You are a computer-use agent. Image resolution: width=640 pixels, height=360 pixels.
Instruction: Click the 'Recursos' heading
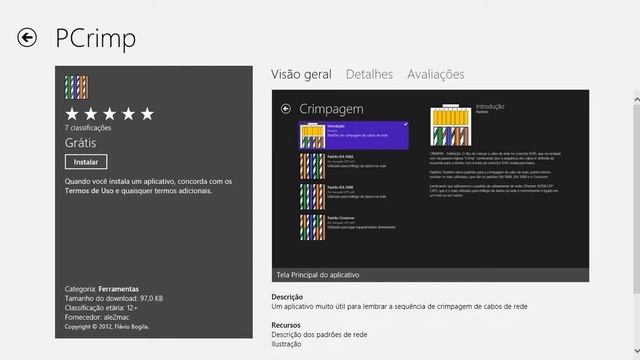coord(286,325)
